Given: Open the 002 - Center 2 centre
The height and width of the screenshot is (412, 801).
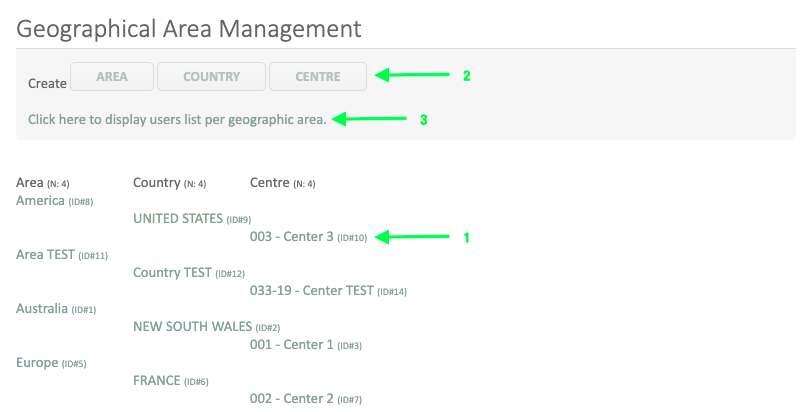Looking at the screenshot, I should pyautogui.click(x=292, y=399).
